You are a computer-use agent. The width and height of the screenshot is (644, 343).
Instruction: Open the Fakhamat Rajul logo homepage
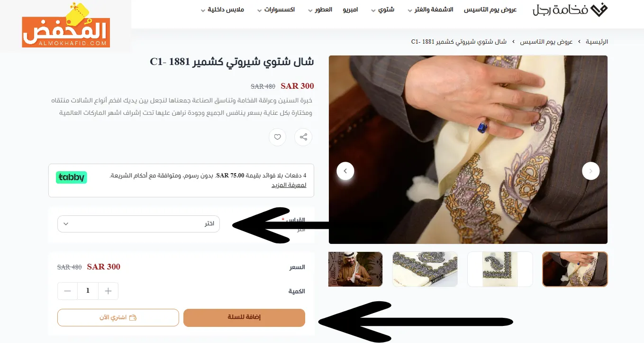click(570, 10)
